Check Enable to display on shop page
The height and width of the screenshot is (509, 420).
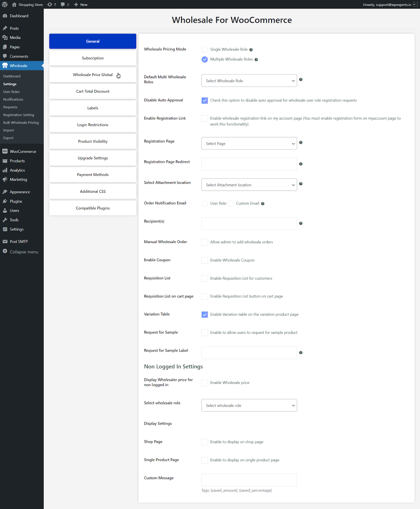205,442
